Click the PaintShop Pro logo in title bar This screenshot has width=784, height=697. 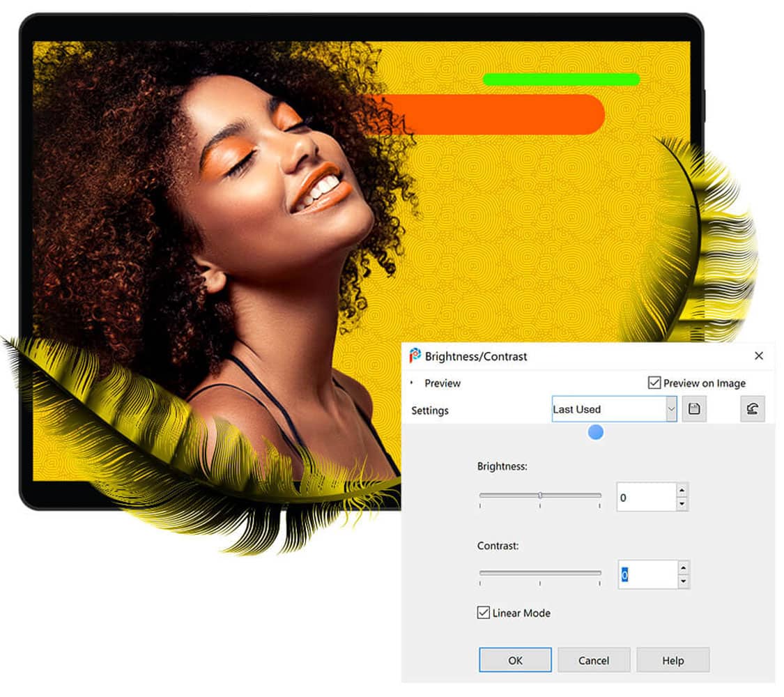[415, 355]
